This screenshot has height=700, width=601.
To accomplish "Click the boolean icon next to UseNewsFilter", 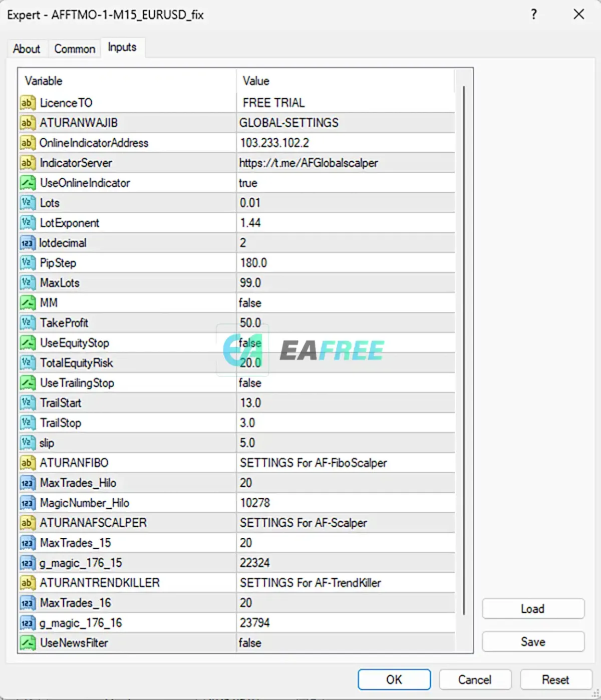I will tap(27, 643).
